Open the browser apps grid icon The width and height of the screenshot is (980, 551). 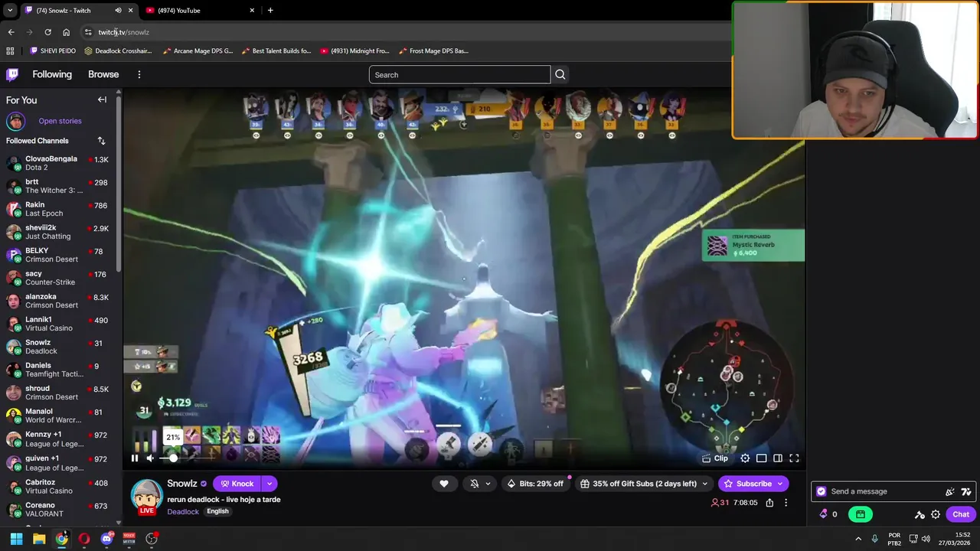coord(10,51)
